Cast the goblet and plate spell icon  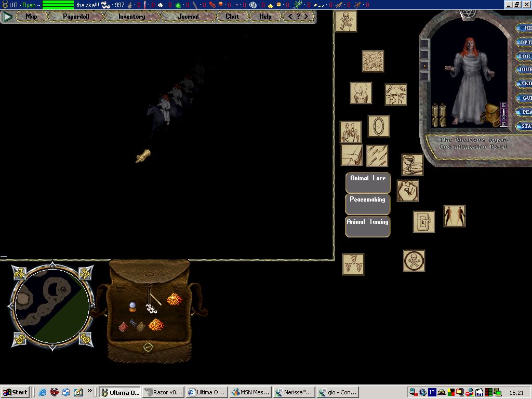pos(412,165)
